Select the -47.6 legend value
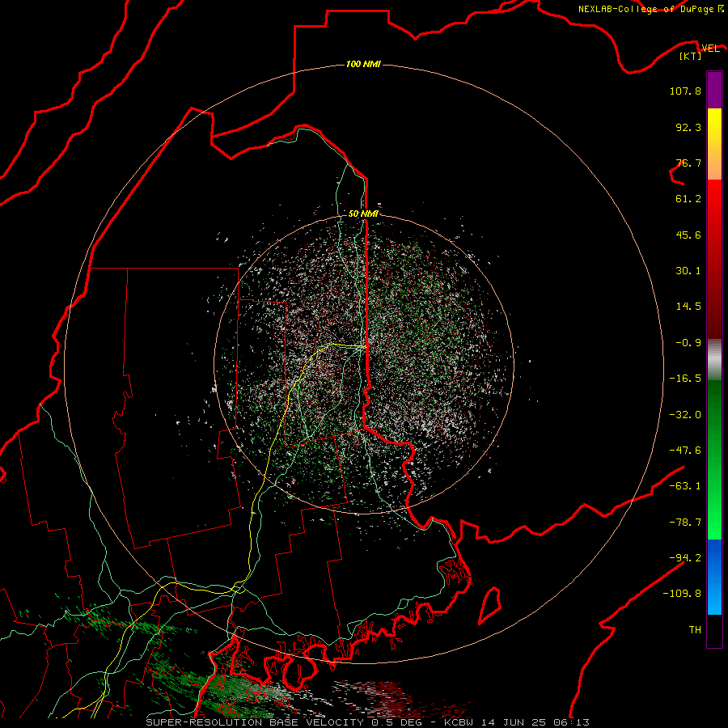 (685, 451)
